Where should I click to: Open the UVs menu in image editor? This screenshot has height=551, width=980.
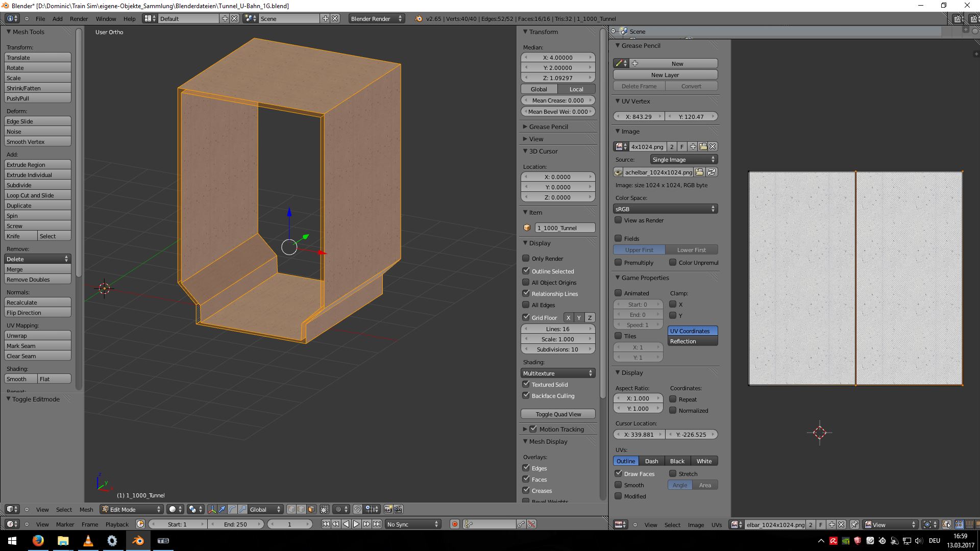717,525
